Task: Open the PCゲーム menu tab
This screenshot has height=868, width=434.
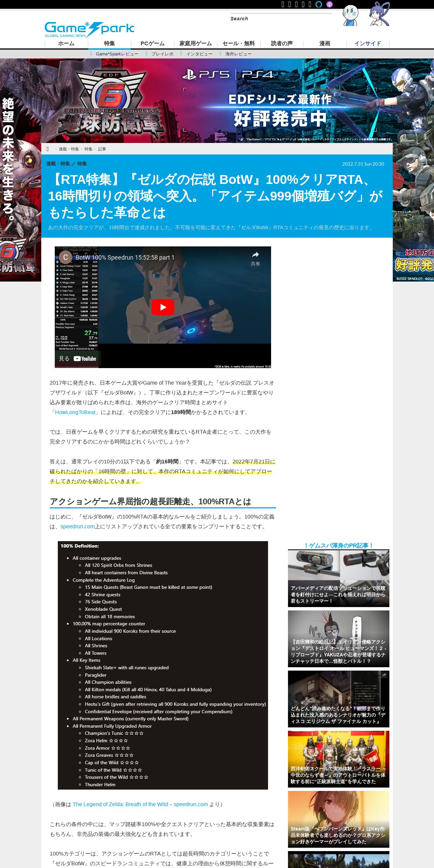Action: (152, 44)
